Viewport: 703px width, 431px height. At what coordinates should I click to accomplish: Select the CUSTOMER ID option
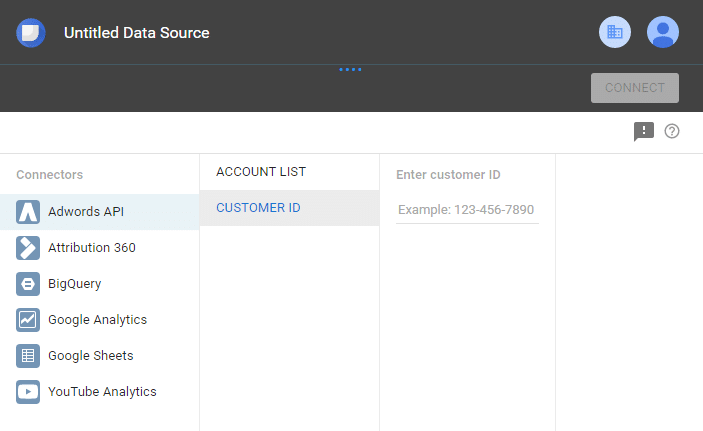click(259, 208)
